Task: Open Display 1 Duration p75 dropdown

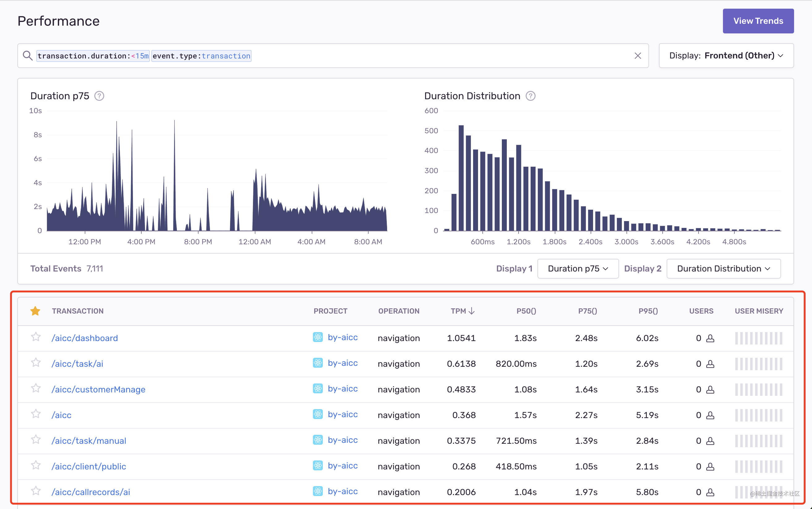Action: pyautogui.click(x=578, y=269)
